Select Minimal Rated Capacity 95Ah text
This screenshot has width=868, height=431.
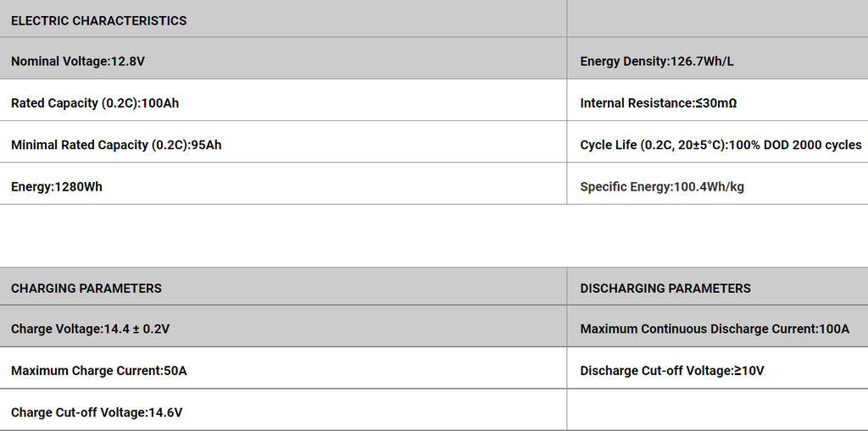tap(116, 145)
